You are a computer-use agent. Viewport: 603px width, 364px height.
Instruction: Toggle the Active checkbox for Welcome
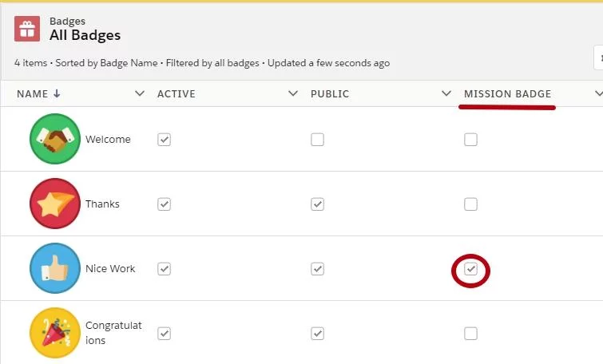click(165, 140)
